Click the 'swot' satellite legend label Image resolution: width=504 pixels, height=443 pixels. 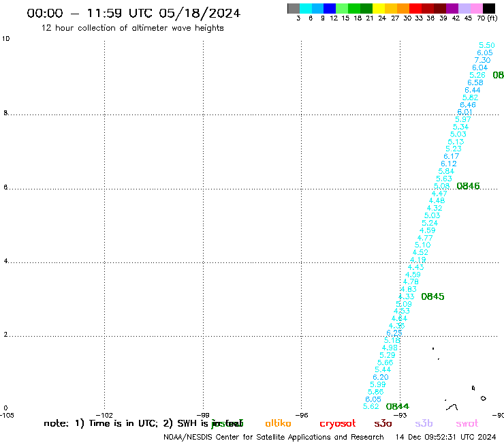(467, 424)
